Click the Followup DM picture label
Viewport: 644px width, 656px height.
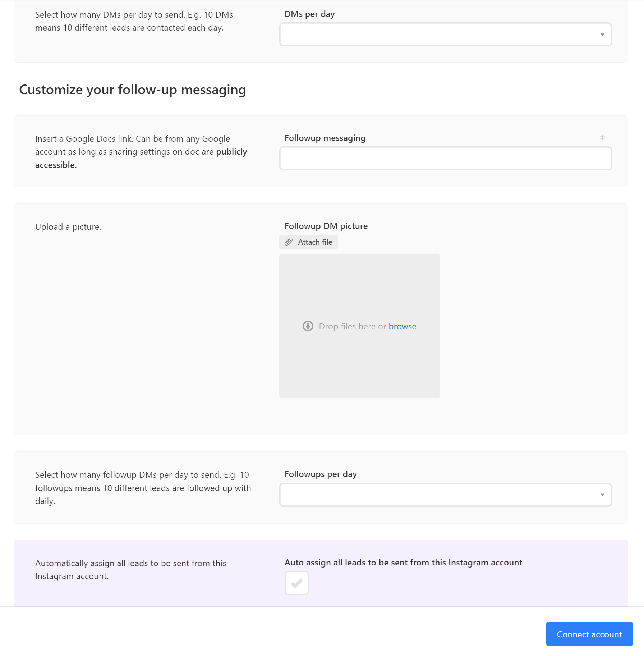point(326,226)
